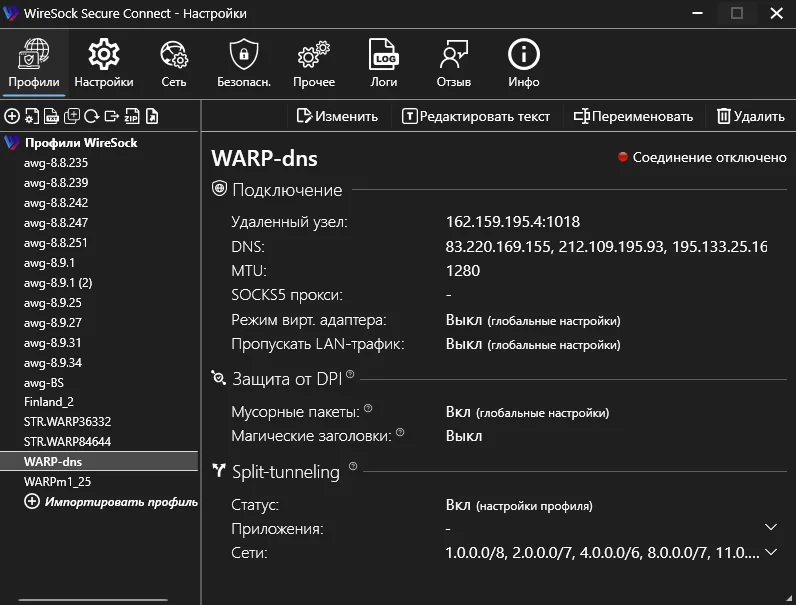Select profile awg-8.9.1 (2)

pyautogui.click(x=58, y=283)
